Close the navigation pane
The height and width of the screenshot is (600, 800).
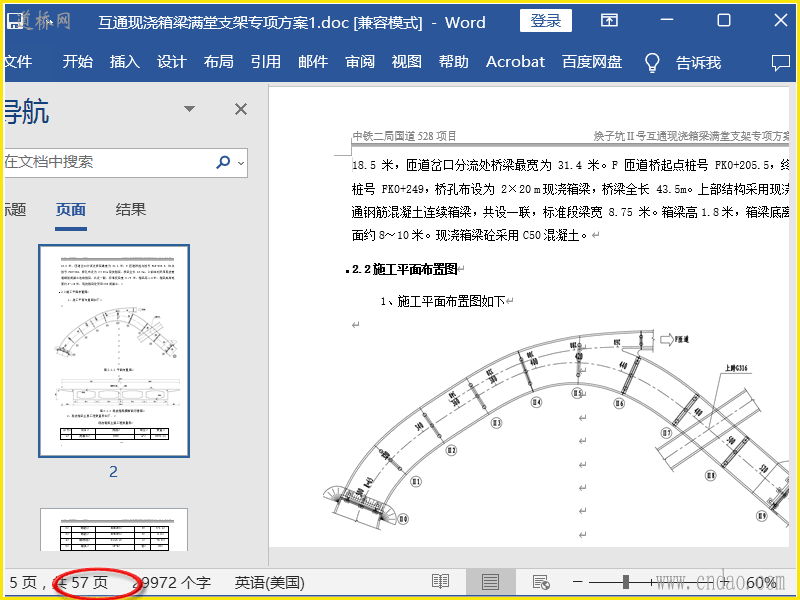click(241, 109)
